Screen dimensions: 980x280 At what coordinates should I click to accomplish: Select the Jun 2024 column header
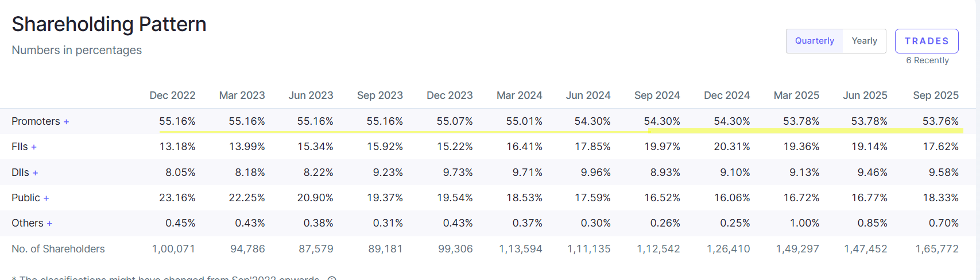588,95
